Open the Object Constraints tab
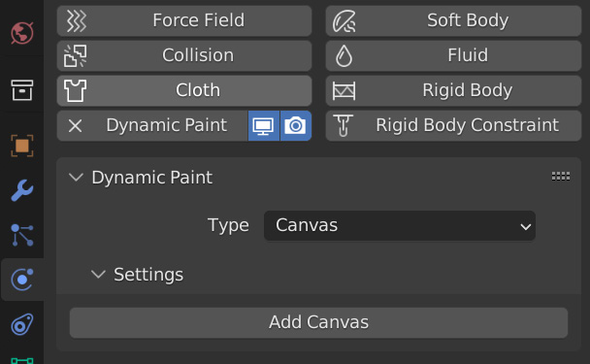Screen dimensions: 590x364 [x=21, y=324]
